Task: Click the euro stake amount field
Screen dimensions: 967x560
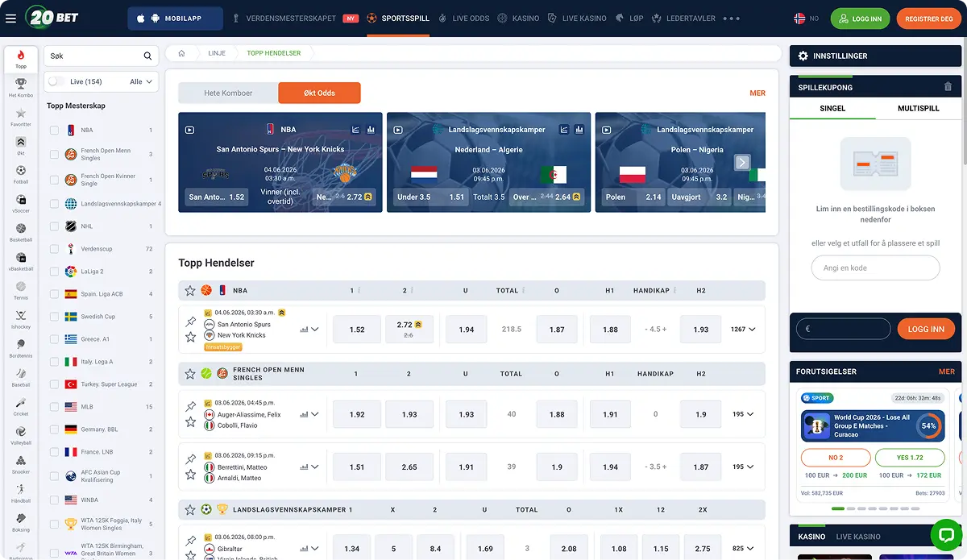Action: tap(844, 329)
